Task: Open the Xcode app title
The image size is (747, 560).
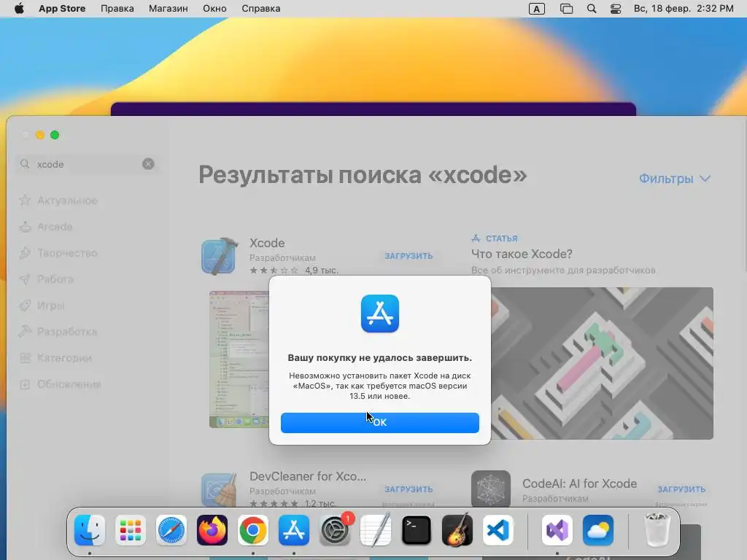Action: tap(267, 243)
